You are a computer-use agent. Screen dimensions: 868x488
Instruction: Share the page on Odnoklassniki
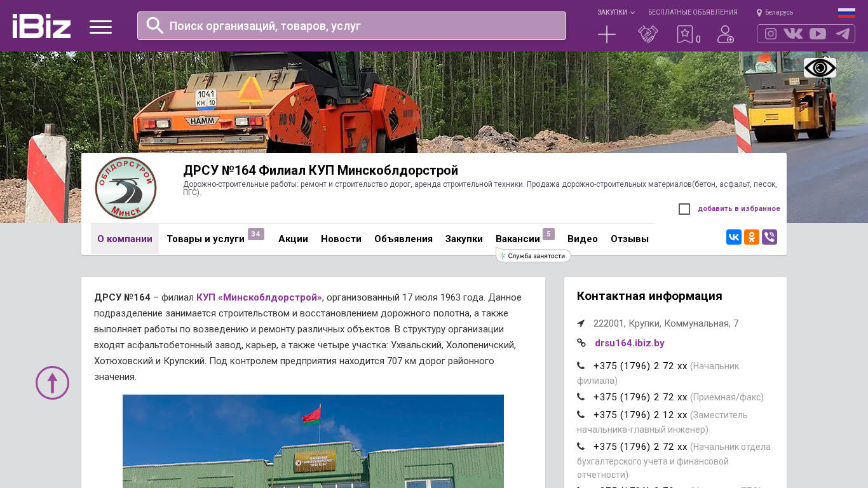752,237
